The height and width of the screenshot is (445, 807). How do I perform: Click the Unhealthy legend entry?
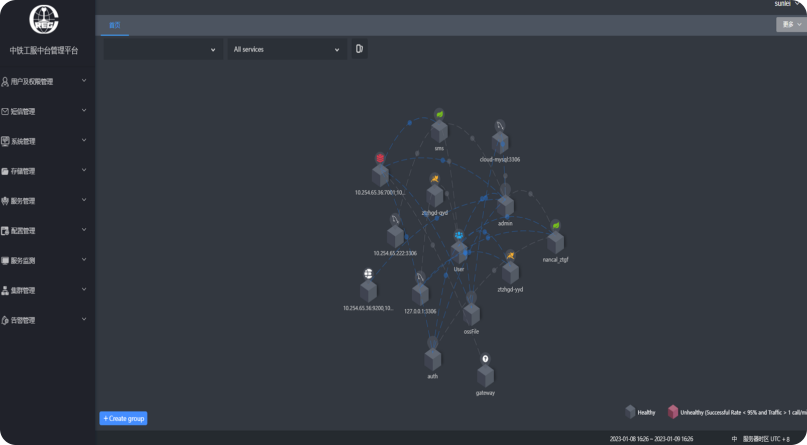(x=737, y=412)
